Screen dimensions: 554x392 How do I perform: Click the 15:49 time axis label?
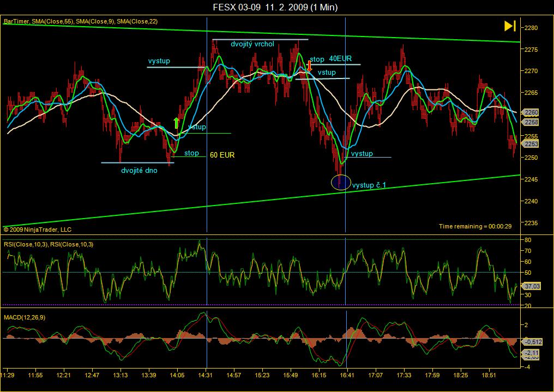291,375
